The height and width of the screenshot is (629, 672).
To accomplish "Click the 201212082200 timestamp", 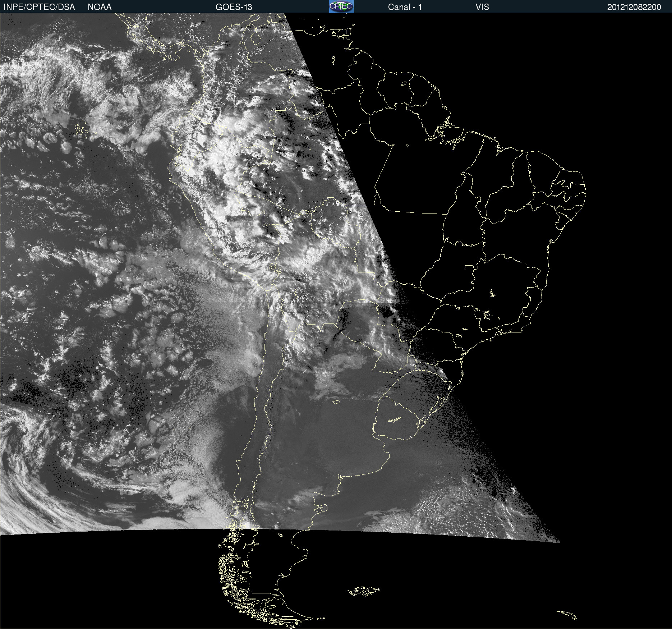I will click(634, 7).
